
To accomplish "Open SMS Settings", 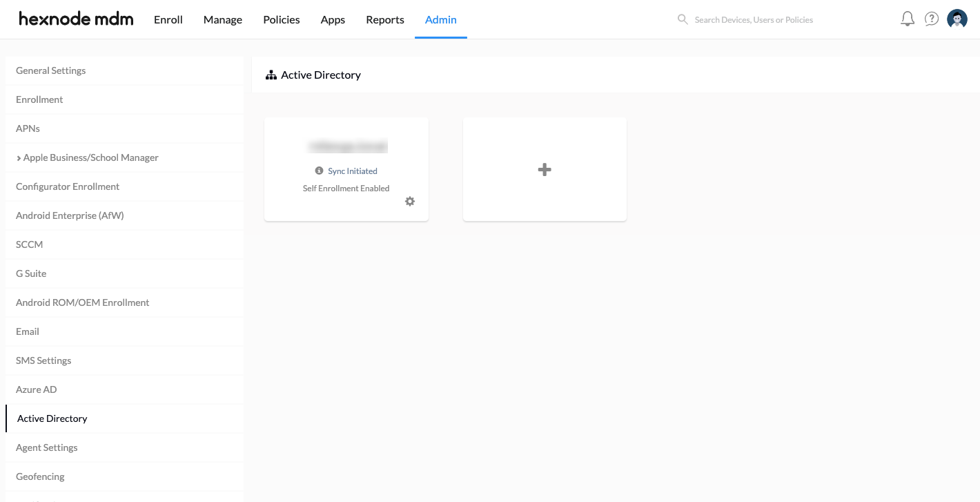I will [124, 360].
